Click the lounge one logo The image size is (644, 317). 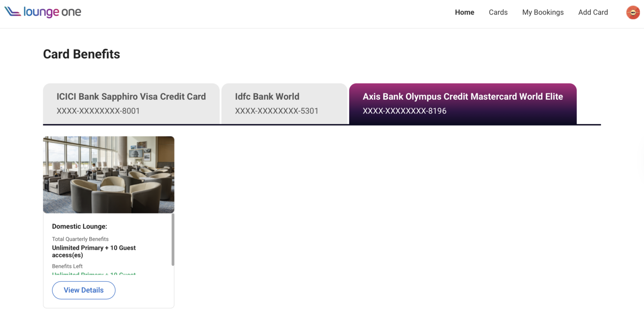click(42, 12)
